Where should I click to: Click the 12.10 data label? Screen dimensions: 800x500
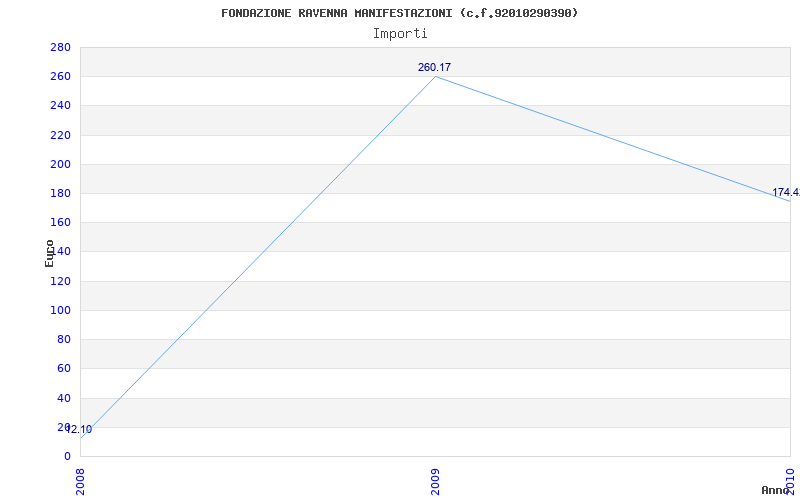tap(80, 430)
